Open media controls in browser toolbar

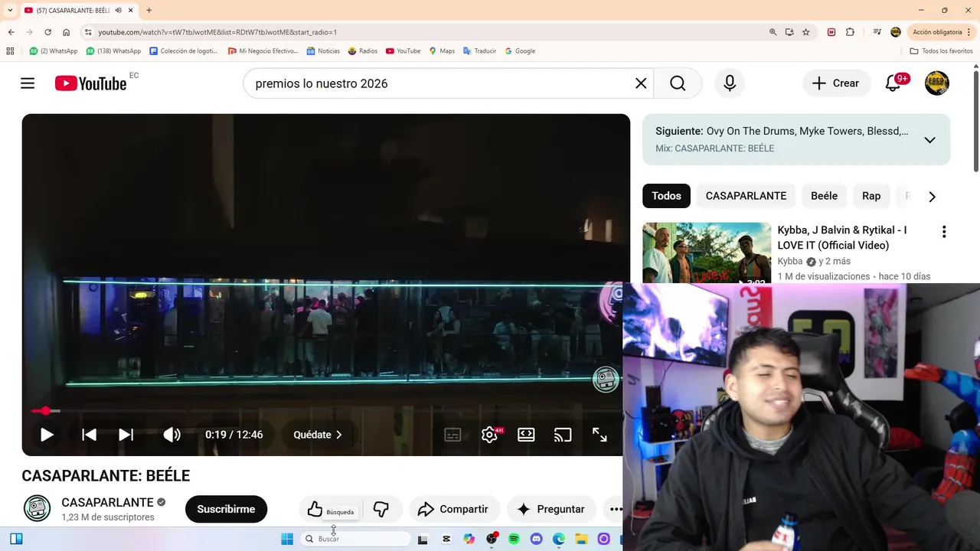(x=877, y=32)
